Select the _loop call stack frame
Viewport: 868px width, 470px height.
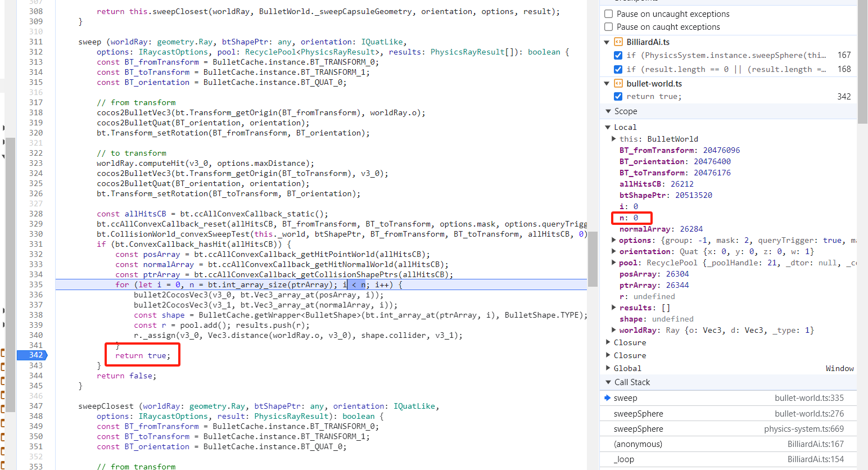point(728,459)
